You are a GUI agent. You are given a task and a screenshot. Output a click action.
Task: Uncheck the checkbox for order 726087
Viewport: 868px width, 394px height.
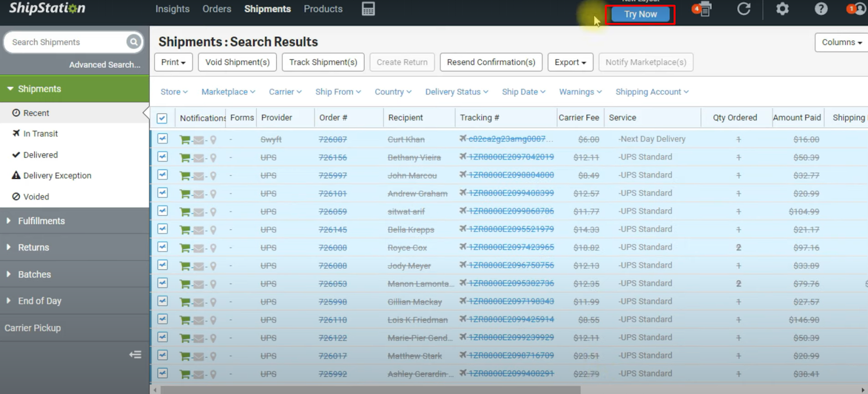click(162, 139)
